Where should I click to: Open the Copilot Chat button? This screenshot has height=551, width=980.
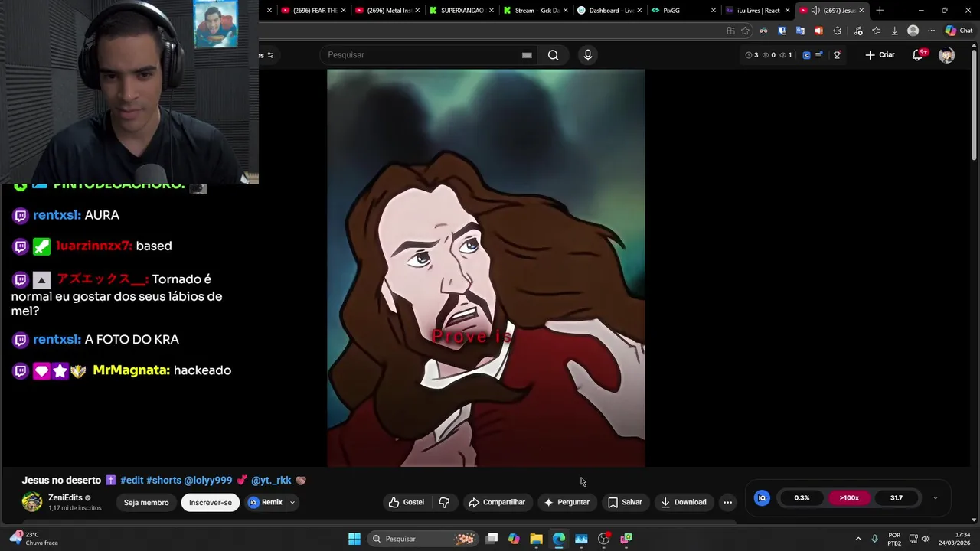(x=961, y=31)
